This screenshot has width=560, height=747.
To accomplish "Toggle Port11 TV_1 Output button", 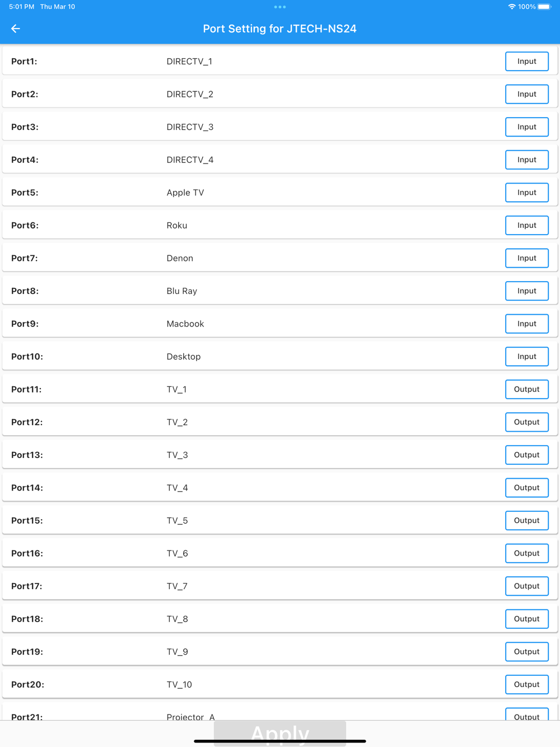I will tap(527, 389).
